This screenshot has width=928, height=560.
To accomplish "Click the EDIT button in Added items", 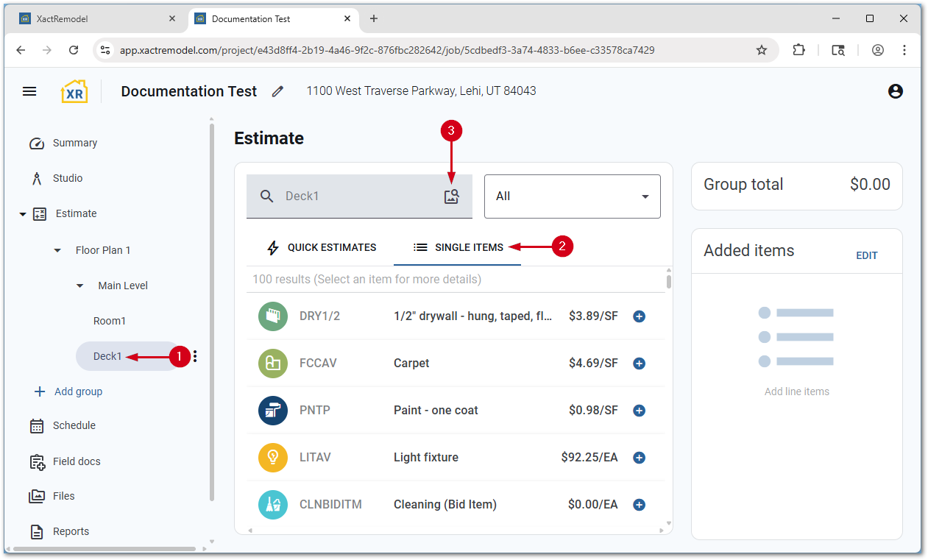I will pos(866,255).
